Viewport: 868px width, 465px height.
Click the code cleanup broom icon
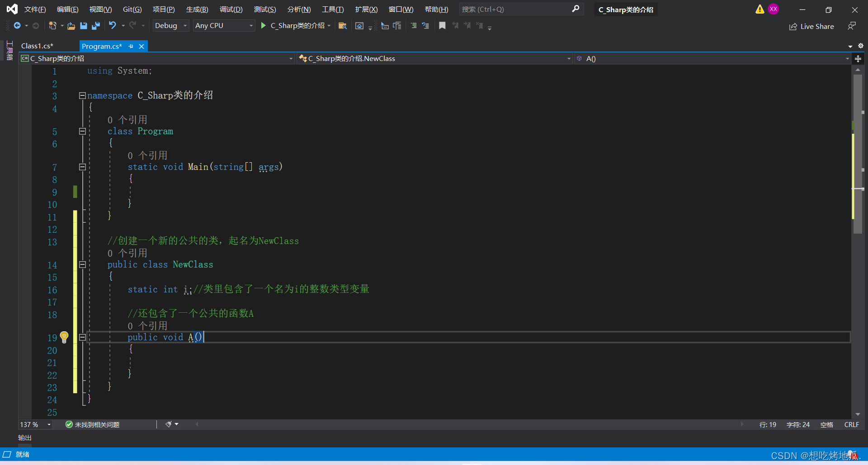(169, 424)
